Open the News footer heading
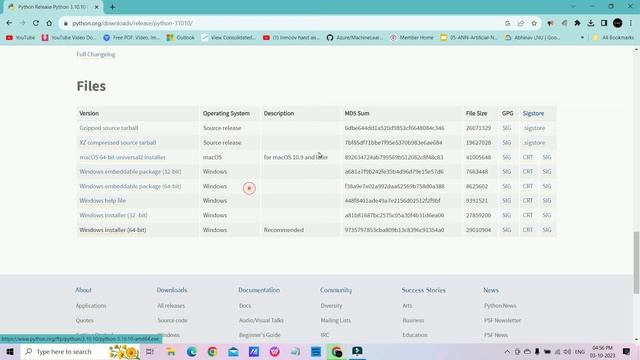 pyautogui.click(x=491, y=290)
